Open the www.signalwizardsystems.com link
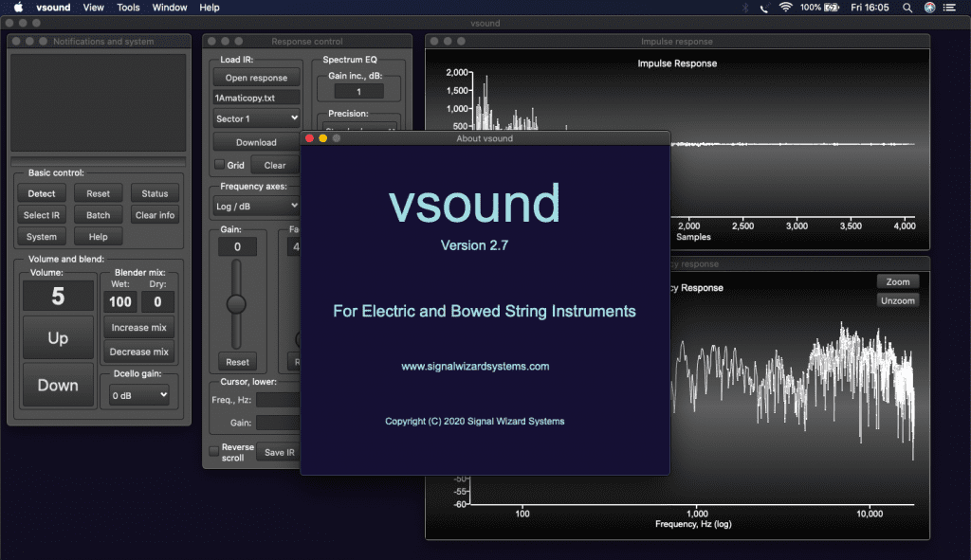This screenshot has height=560, width=971. (x=475, y=367)
